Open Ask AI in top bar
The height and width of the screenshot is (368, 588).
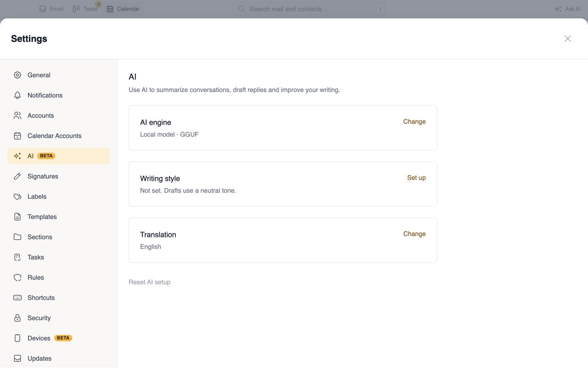click(x=568, y=9)
